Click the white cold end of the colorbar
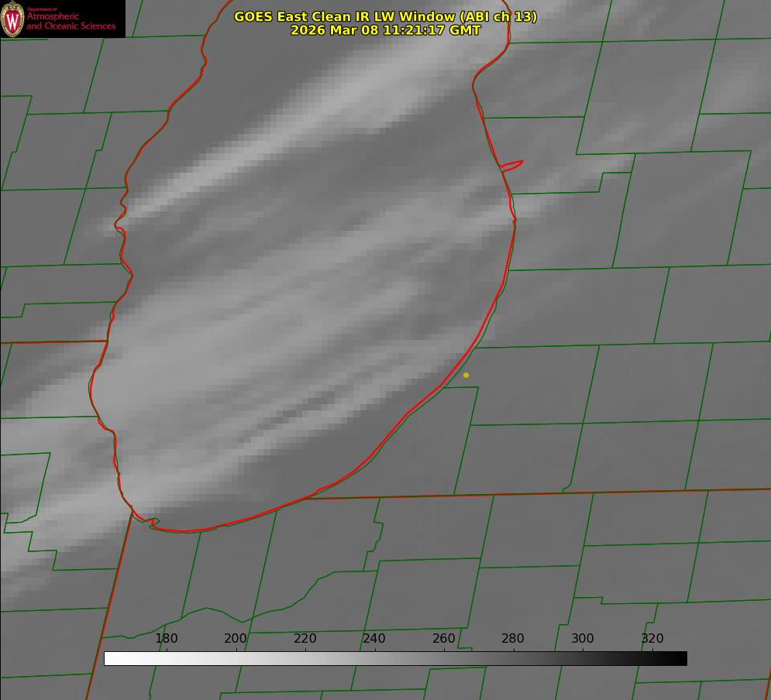 pyautogui.click(x=111, y=659)
